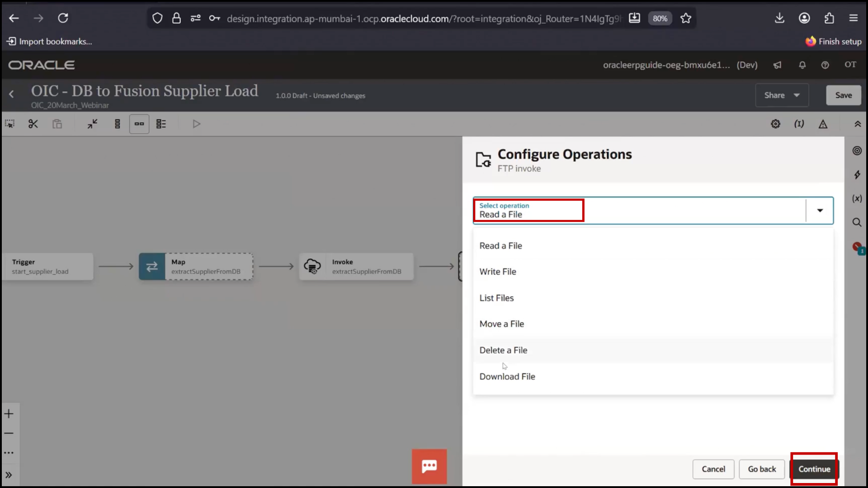Bookmark this page with the star icon
Image resolution: width=868 pixels, height=488 pixels.
click(x=686, y=18)
